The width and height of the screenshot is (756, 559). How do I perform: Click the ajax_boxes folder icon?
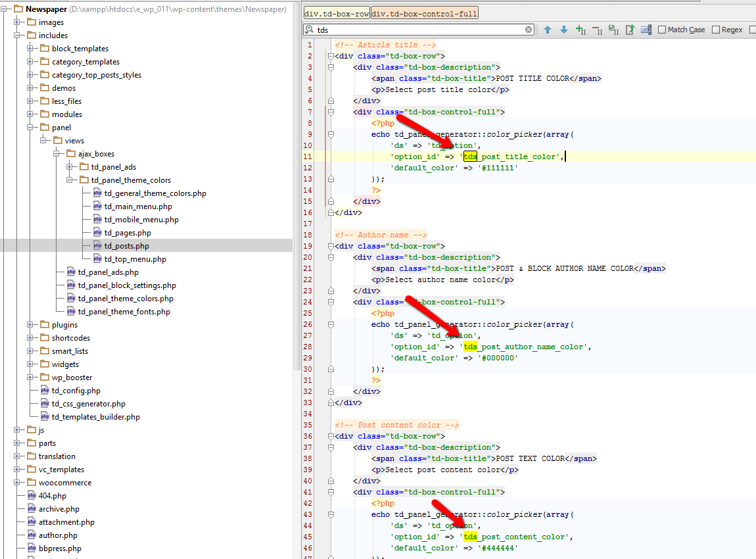click(71, 154)
